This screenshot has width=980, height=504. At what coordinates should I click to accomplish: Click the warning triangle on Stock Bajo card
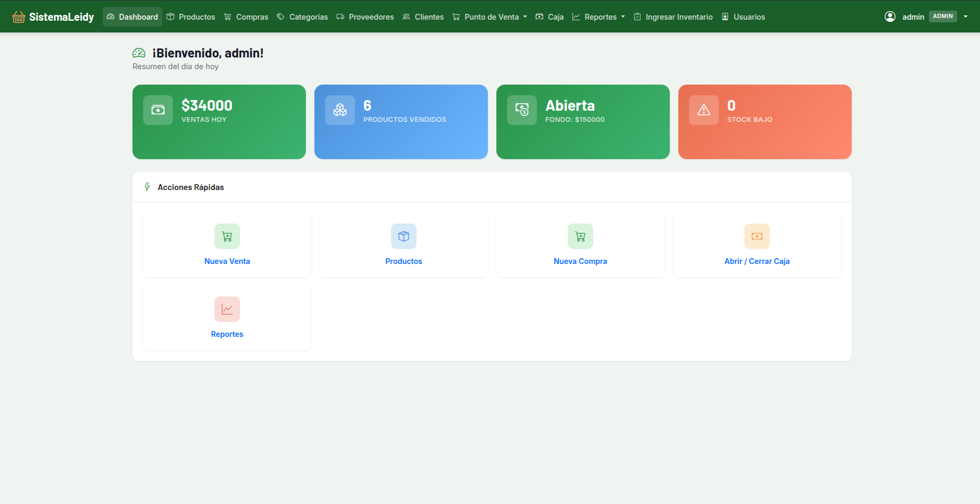[704, 110]
